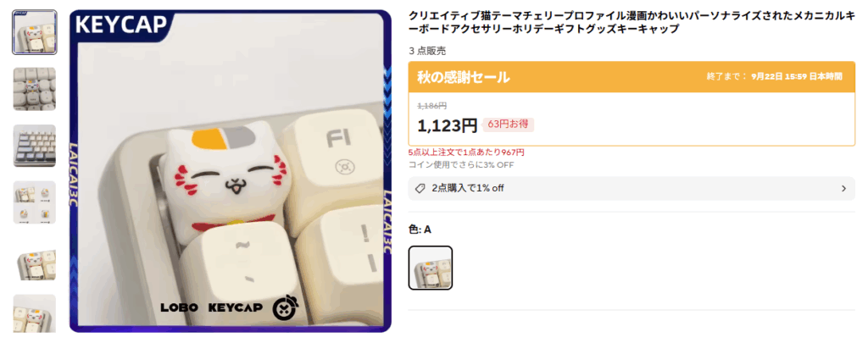Click the 3 点販売 sold count
868x343 pixels.
click(x=427, y=51)
